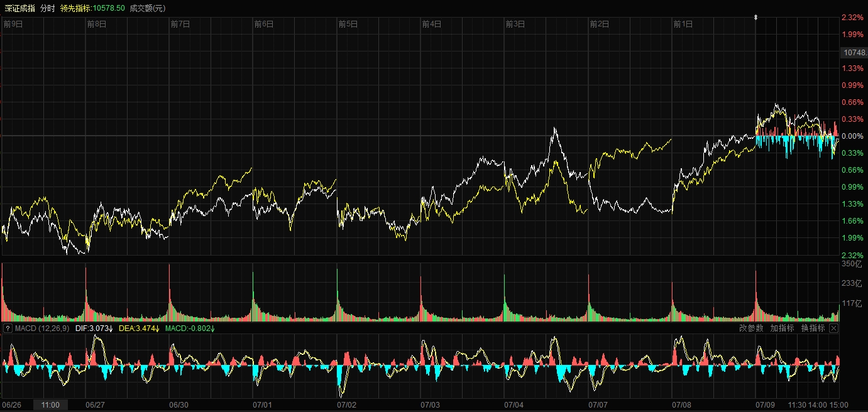868x412 pixels.
Task: Select the 分时 intraday chart label
Action: [x=47, y=8]
